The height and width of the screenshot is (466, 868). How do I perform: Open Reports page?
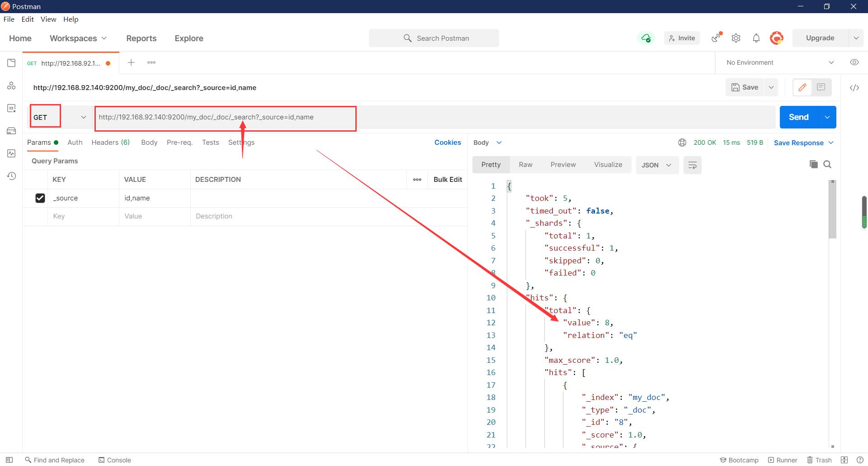click(x=142, y=38)
